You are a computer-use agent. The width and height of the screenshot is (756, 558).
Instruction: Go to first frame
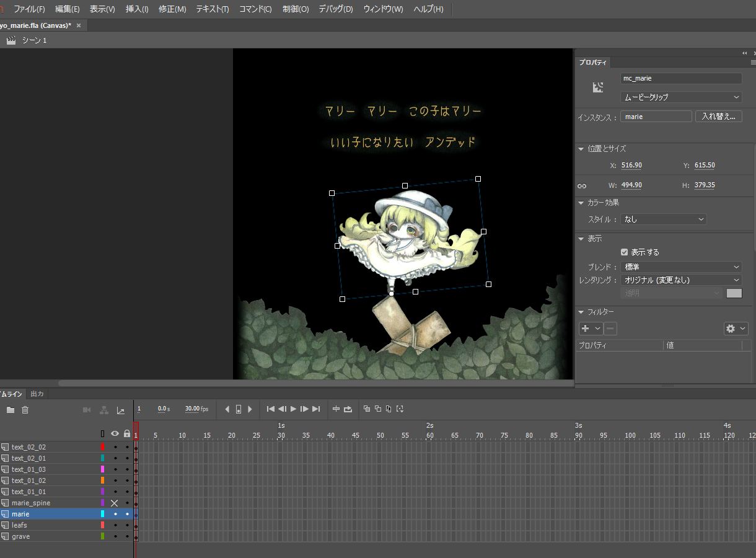pyautogui.click(x=270, y=409)
